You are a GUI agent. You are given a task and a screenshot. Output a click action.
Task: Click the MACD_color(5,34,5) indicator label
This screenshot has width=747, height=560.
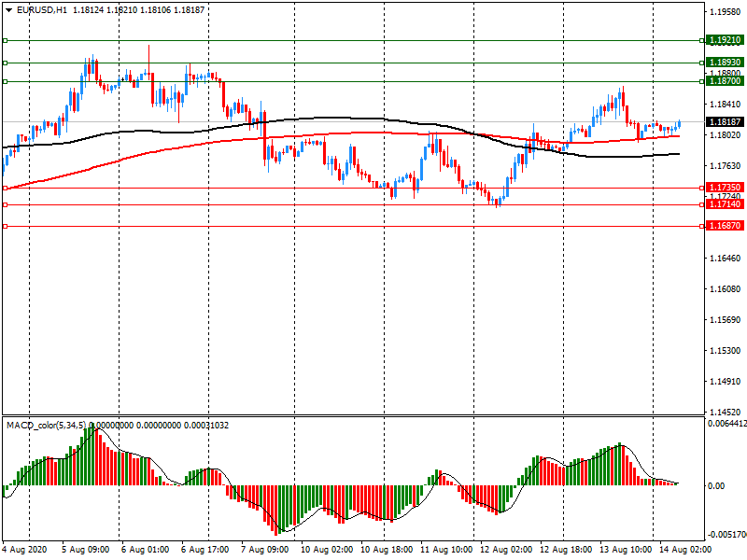click(49, 426)
